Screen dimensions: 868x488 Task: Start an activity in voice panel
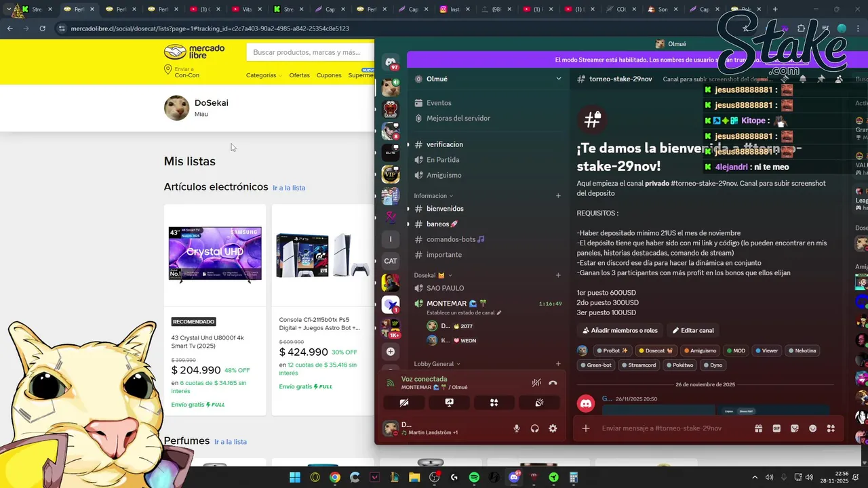point(494,403)
